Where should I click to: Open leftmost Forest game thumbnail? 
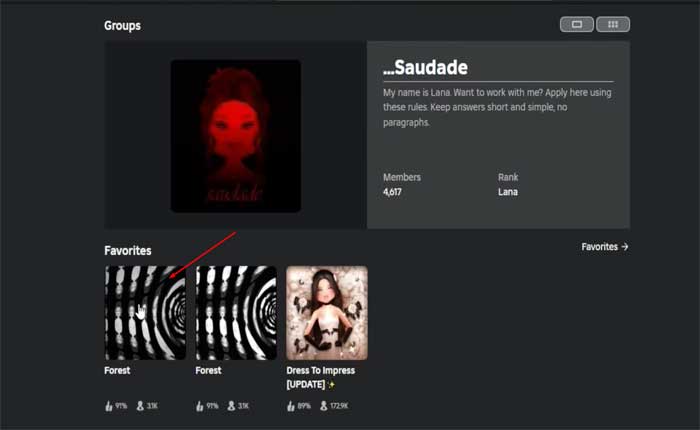(145, 313)
